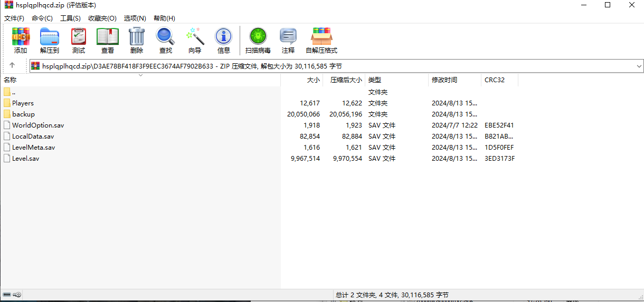
Task: Click the 解压到 (Extract To) toolbar icon
Action: click(x=50, y=36)
